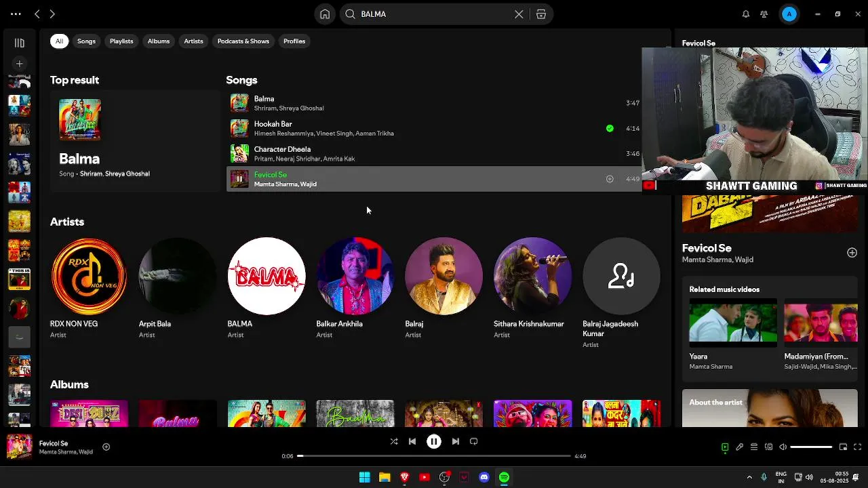868x488 pixels.
Task: Open the Arpit Bala artist
Action: click(178, 288)
